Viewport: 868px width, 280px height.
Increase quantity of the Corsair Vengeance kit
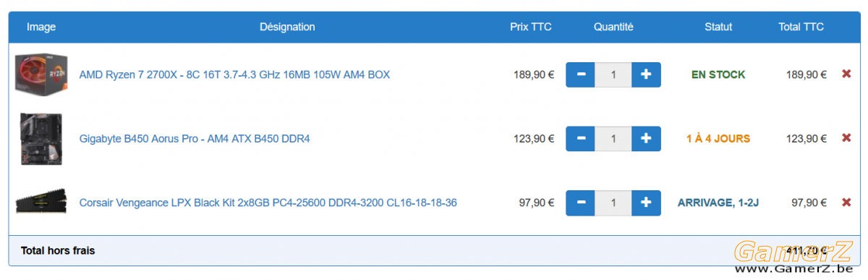[x=646, y=203]
